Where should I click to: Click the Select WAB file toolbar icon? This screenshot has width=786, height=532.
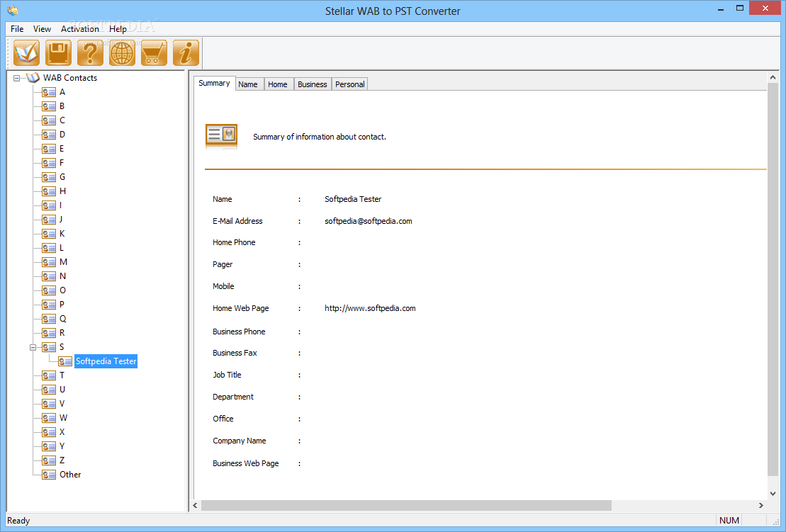coord(26,52)
